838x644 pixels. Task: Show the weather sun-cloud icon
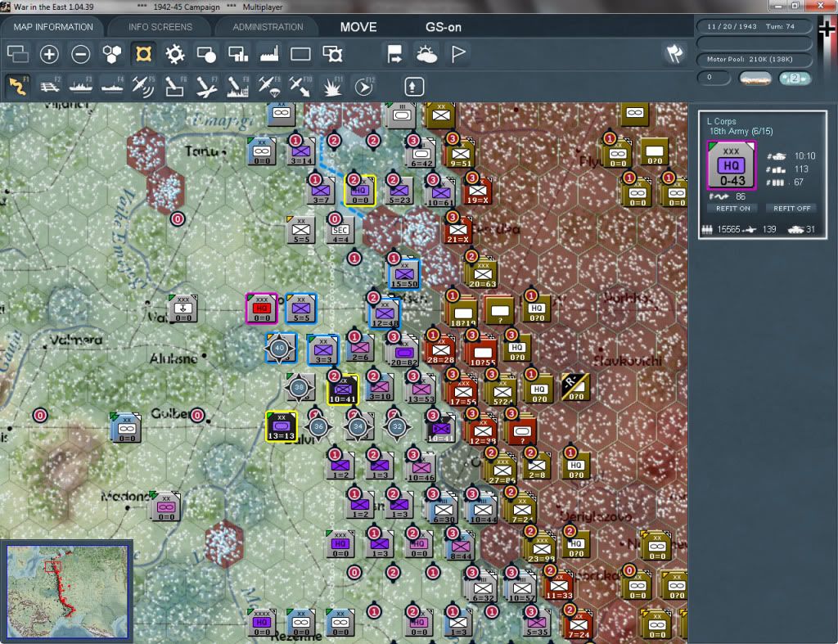click(426, 54)
